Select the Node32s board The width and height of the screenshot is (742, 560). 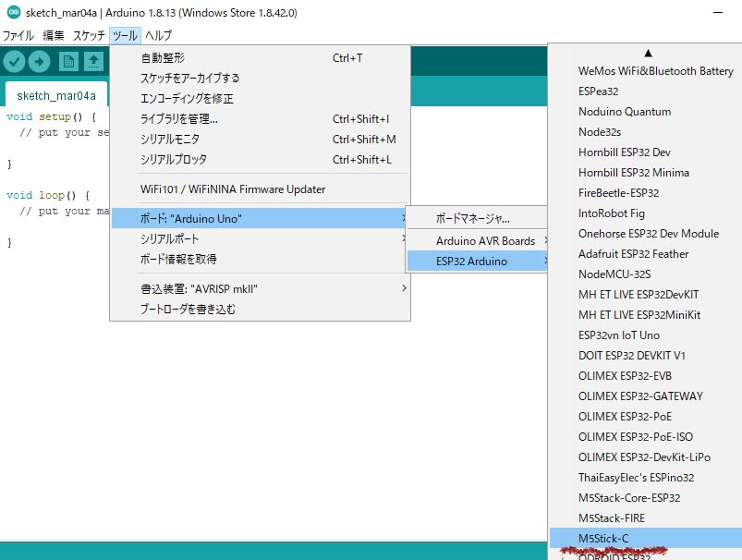pos(646,132)
